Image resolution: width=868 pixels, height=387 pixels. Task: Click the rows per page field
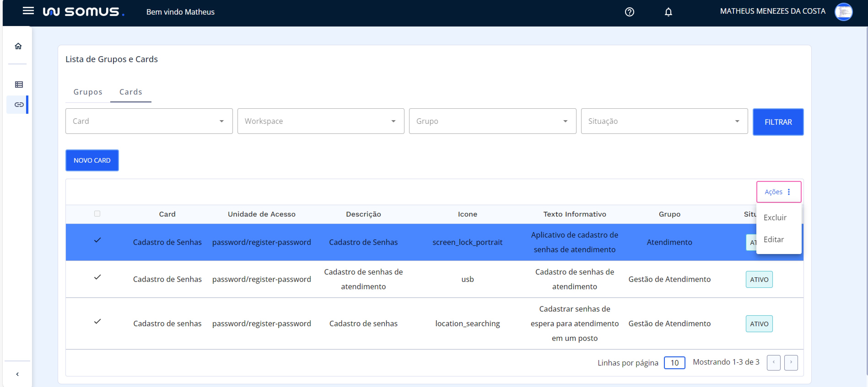coord(674,363)
